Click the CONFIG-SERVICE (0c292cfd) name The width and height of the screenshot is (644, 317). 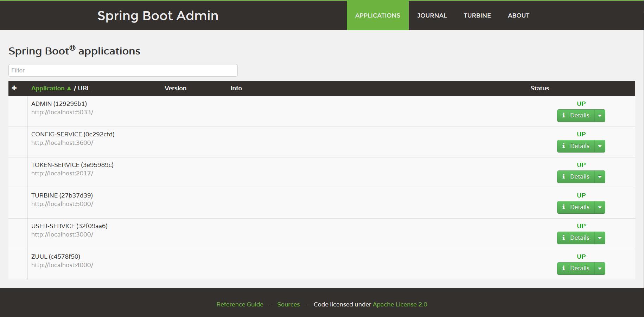point(73,134)
